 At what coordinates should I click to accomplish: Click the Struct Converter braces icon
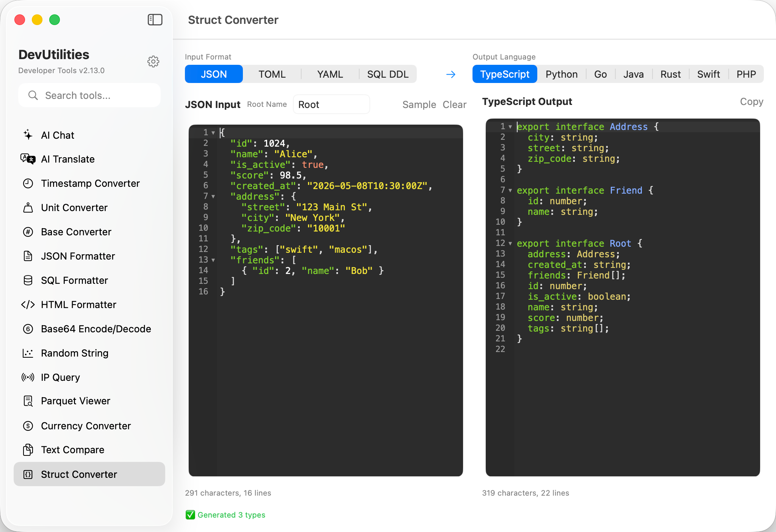[28, 474]
